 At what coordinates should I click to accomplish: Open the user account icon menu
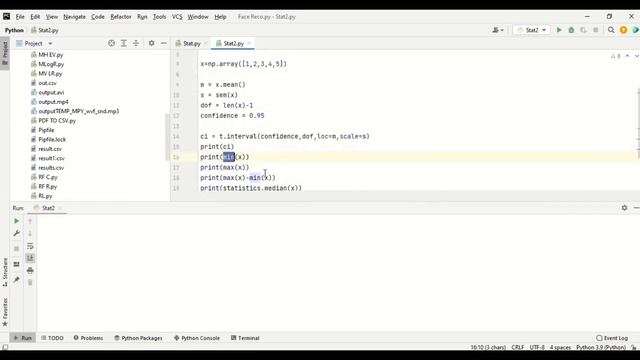498,30
